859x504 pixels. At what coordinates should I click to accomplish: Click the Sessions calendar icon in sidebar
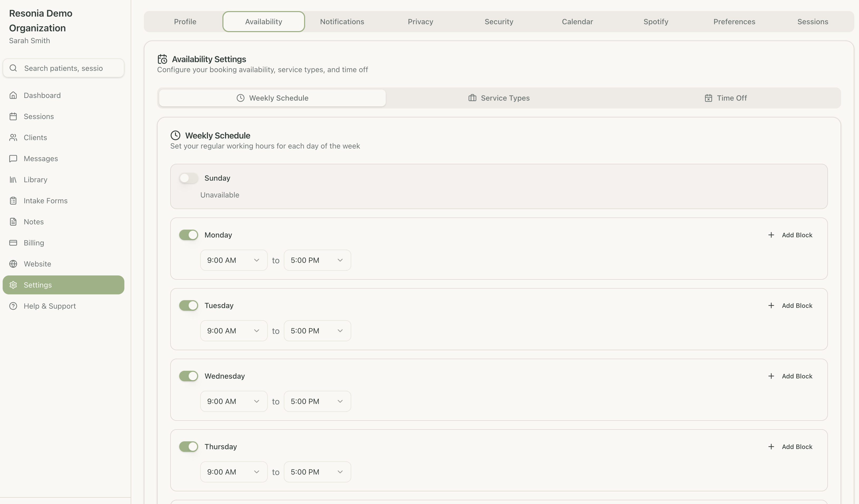pos(13,116)
